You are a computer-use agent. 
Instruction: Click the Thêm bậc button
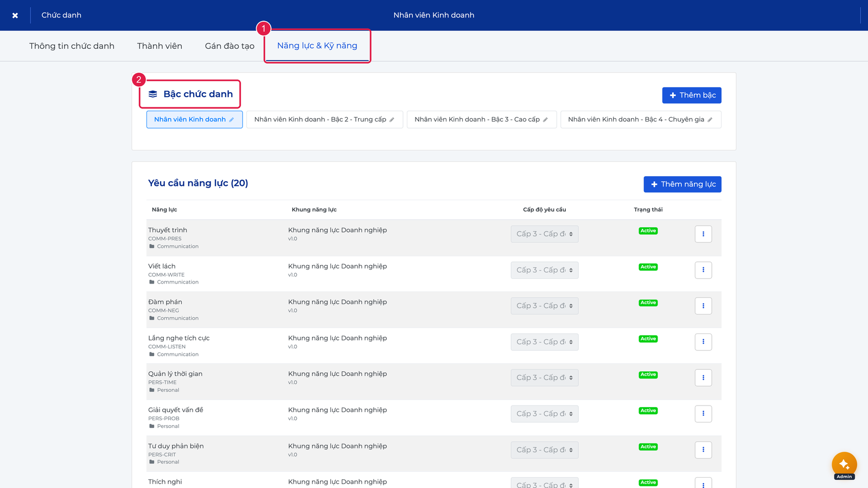[692, 95]
